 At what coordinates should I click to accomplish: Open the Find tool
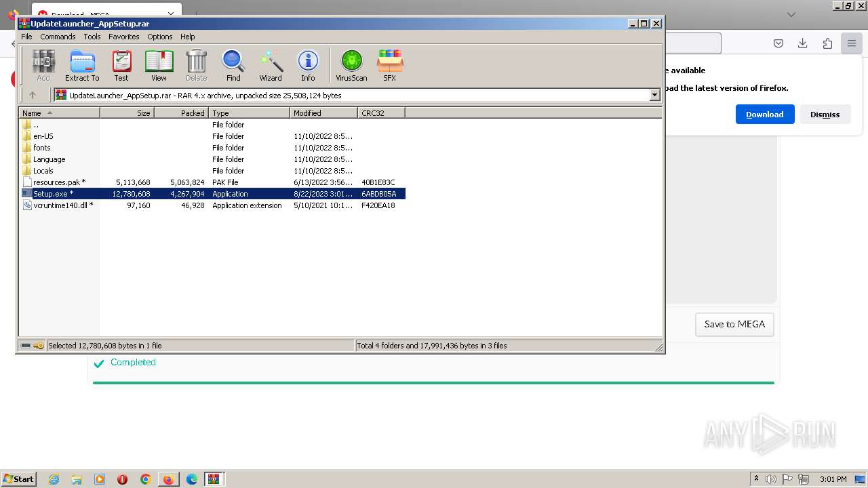click(233, 66)
